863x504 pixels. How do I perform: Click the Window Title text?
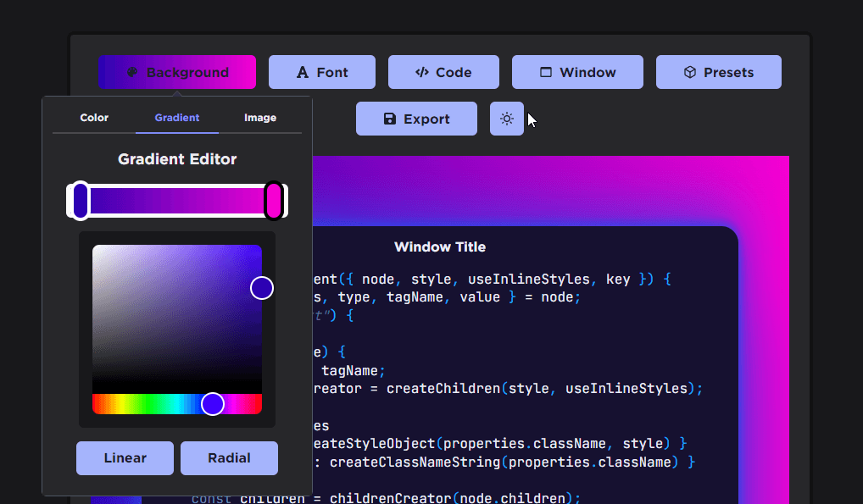coord(440,247)
